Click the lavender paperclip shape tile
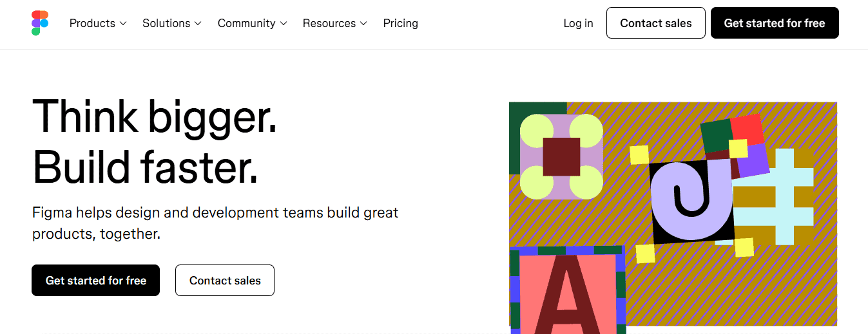Screen dimensions: 868x334 click(x=691, y=201)
